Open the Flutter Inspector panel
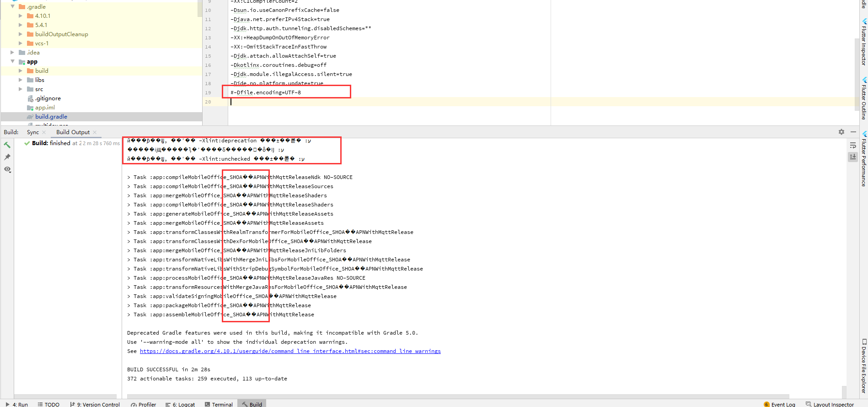 coord(864,42)
